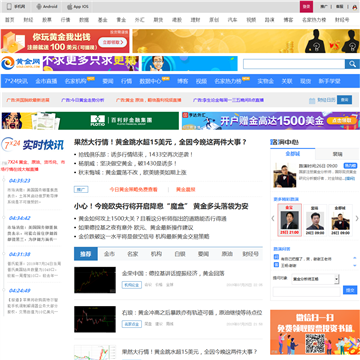
Task: Click the blue 提交 submit button
Action: coord(350,291)
